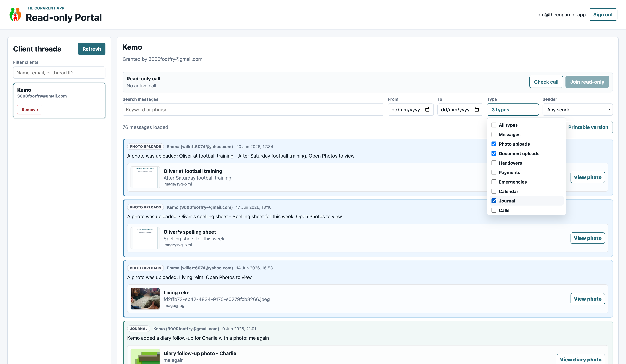The image size is (626, 364).
Task: Click the PHOTO UPLOADS tag dated 20 Jun
Action: pyautogui.click(x=145, y=147)
